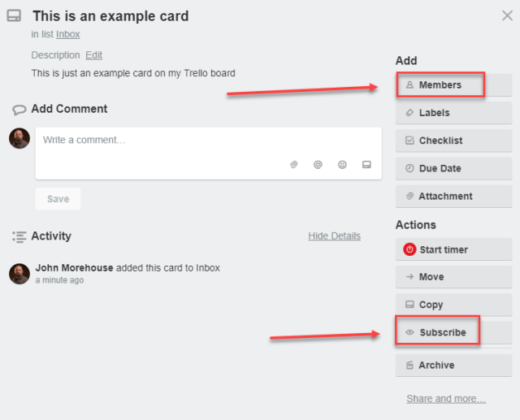Archive this example card
Screen dimensions: 520x420
point(453,366)
